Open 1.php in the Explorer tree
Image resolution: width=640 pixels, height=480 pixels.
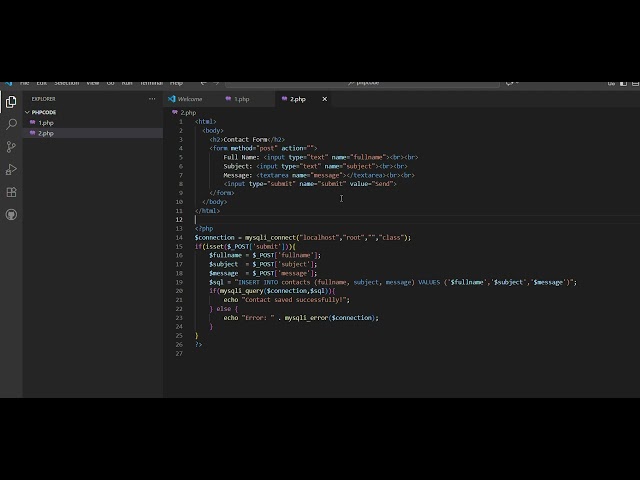point(46,123)
